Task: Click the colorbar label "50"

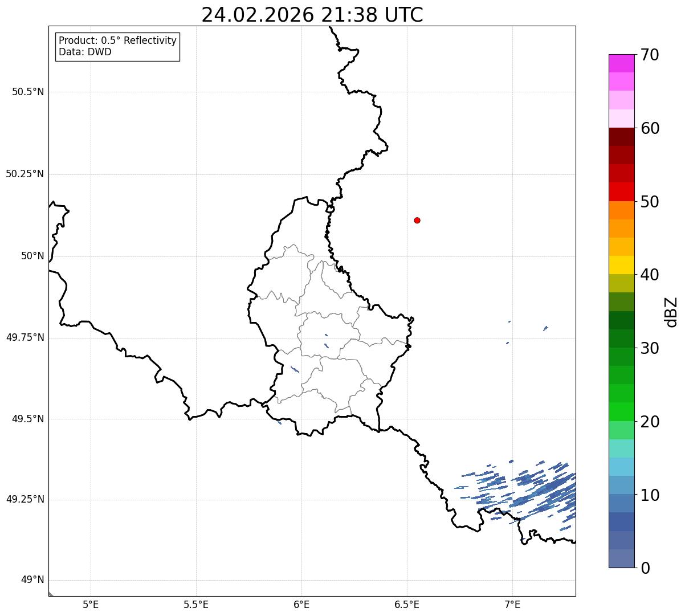Action: click(x=650, y=202)
